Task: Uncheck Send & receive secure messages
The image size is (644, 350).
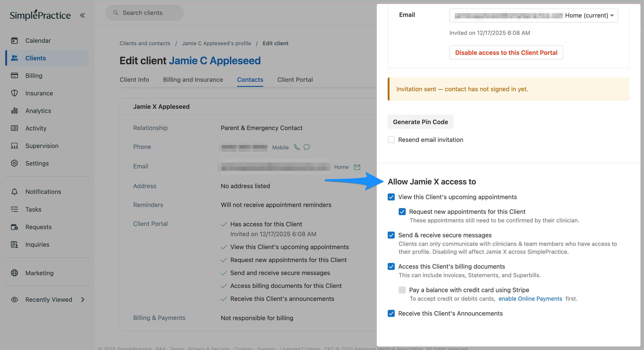Action: [x=391, y=235]
